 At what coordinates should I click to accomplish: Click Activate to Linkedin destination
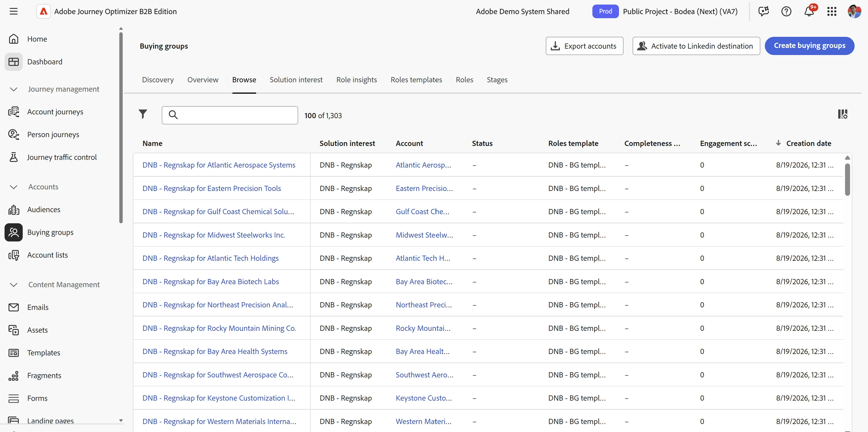pyautogui.click(x=696, y=46)
